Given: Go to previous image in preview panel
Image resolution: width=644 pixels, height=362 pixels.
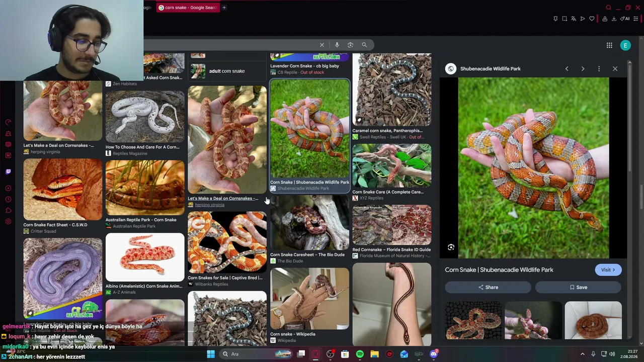Looking at the screenshot, I should point(567,69).
